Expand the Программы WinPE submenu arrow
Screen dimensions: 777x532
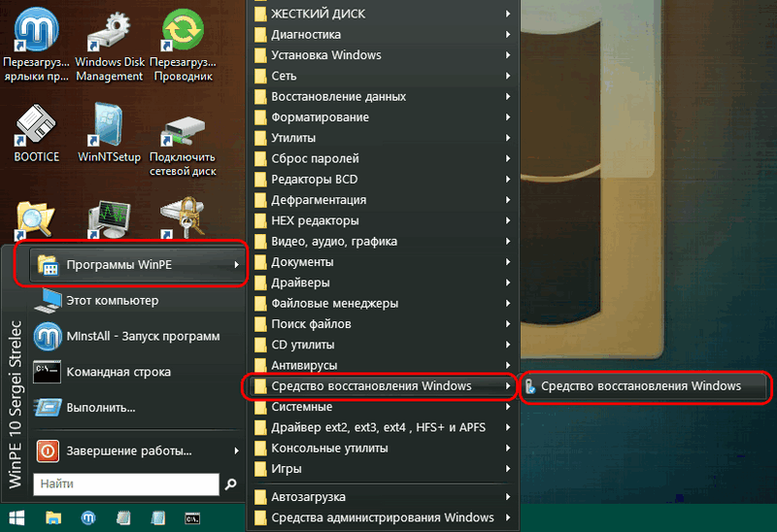click(236, 265)
